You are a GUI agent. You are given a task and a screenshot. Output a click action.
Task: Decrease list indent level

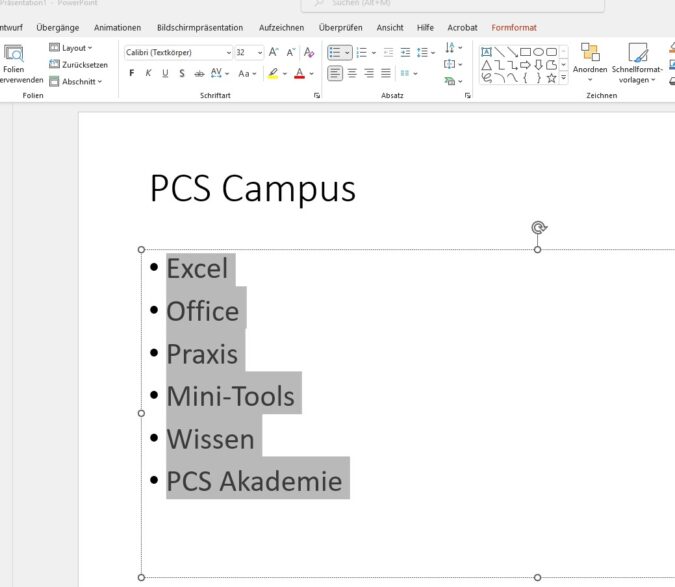point(388,53)
